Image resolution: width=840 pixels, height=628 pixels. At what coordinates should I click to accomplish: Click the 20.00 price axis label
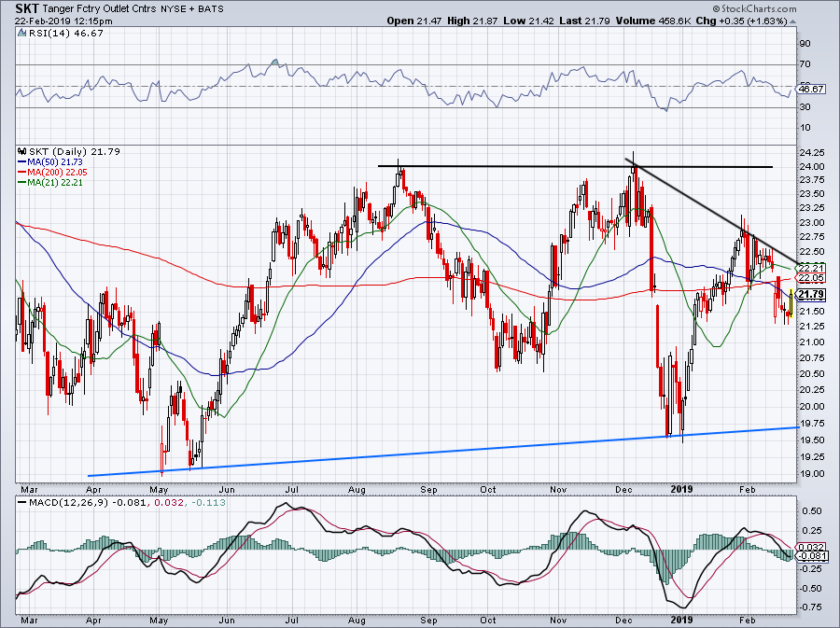[812, 406]
